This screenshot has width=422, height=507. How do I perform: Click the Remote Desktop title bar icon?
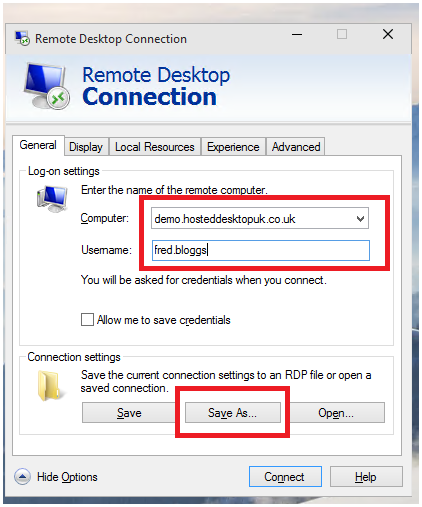[22, 39]
